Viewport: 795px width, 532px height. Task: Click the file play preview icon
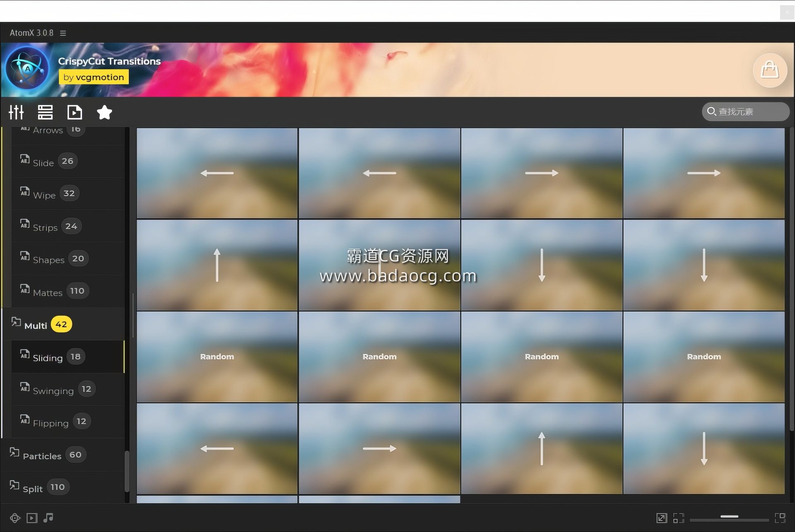[x=75, y=112]
